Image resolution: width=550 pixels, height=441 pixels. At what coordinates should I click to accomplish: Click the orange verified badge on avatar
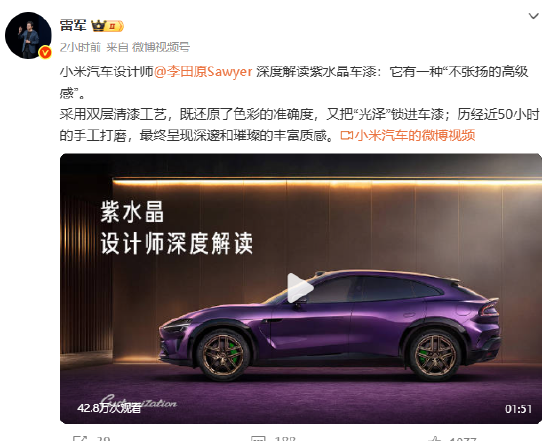45,53
